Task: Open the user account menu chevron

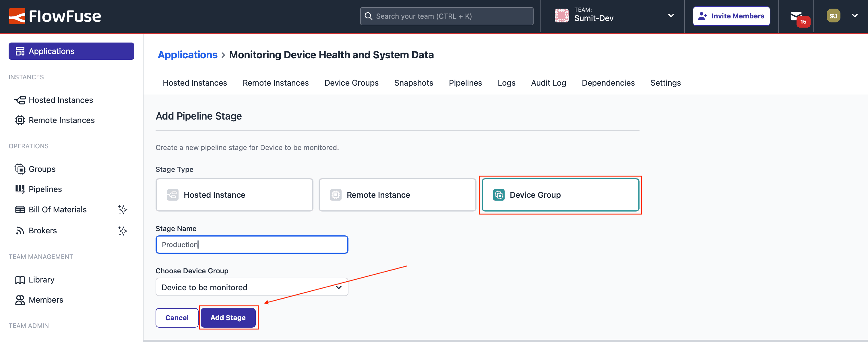Action: coord(855,16)
